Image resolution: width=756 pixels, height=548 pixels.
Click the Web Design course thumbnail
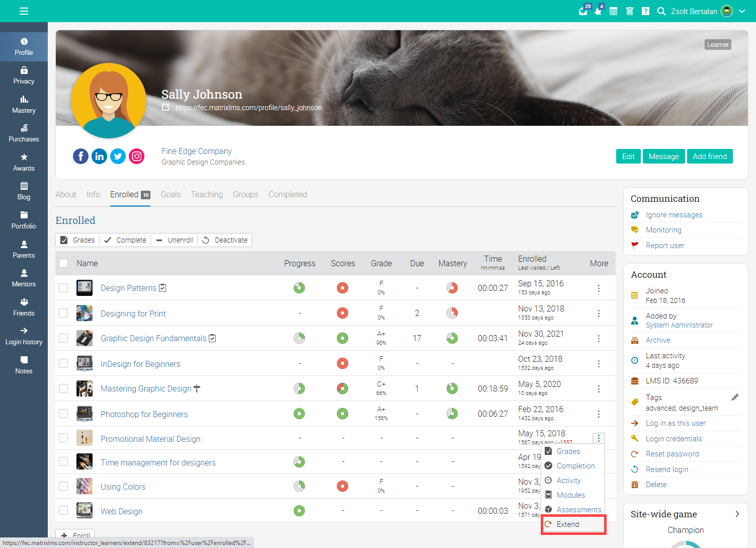tap(85, 510)
